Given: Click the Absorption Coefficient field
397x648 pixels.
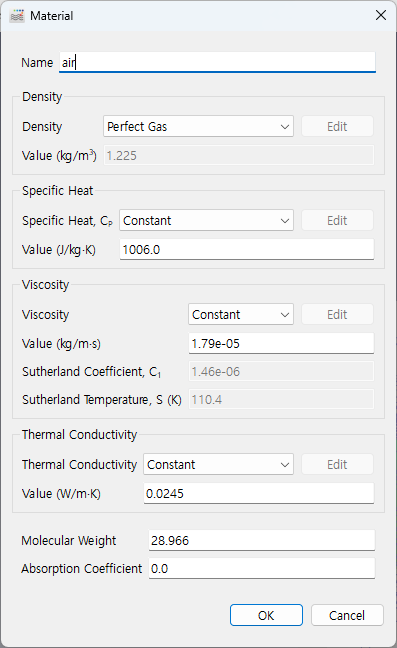Looking at the screenshot, I should pyautogui.click(x=262, y=569).
